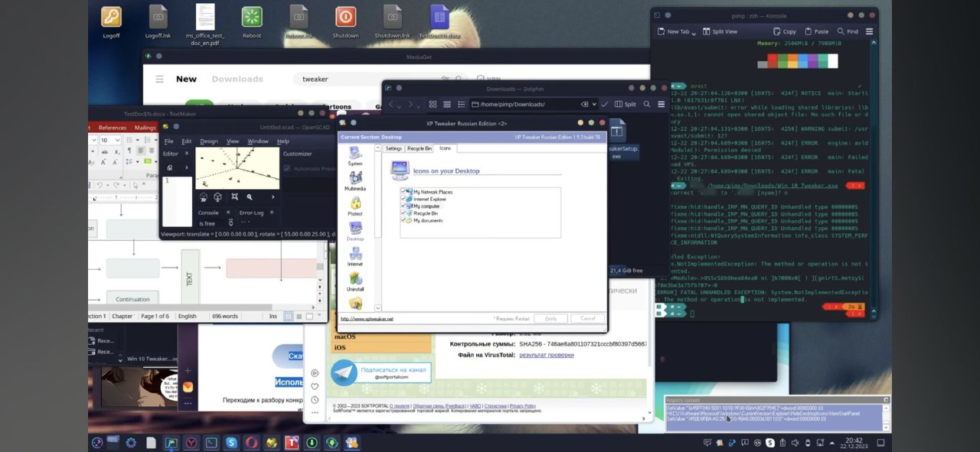Screen dimensions: 980x452
Task: Open the TestDocEN.docx desktop file
Action: pyautogui.click(x=439, y=22)
